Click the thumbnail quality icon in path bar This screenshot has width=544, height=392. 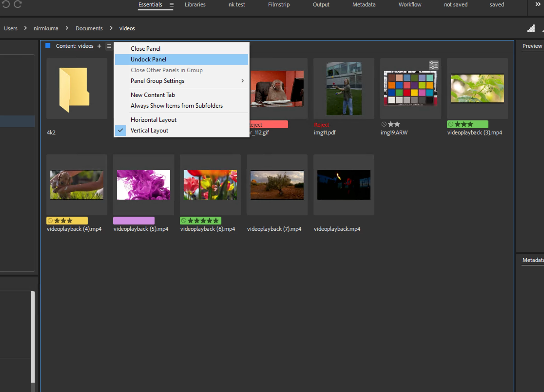(x=531, y=28)
